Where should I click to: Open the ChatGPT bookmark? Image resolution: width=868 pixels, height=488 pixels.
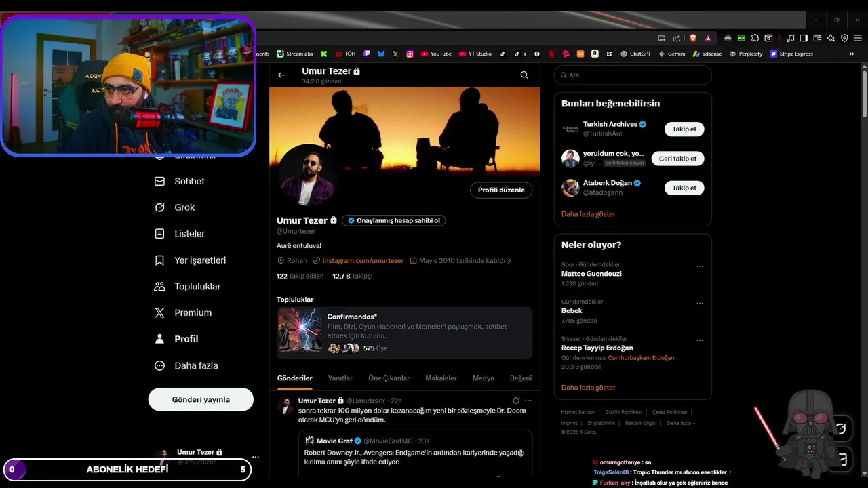pos(635,54)
